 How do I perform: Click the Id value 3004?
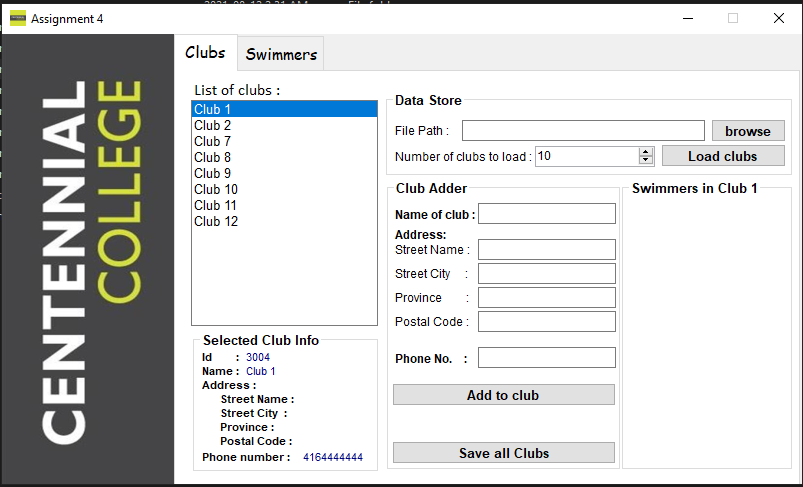(x=258, y=357)
